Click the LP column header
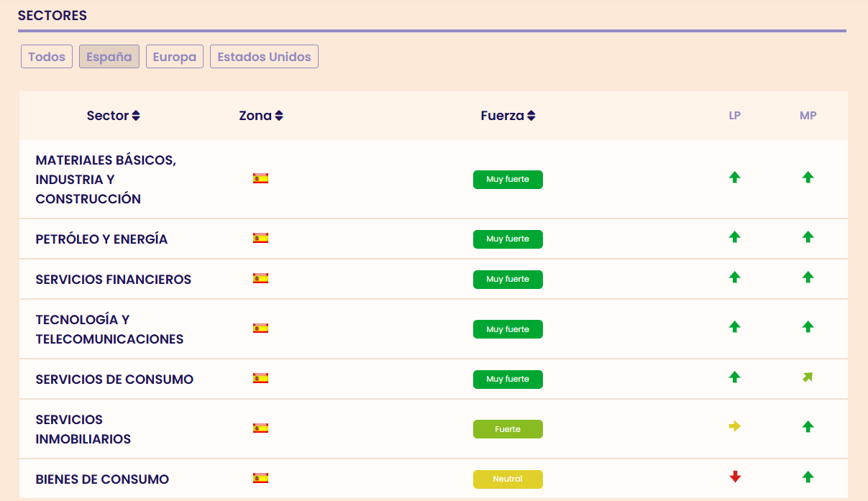 pos(734,116)
